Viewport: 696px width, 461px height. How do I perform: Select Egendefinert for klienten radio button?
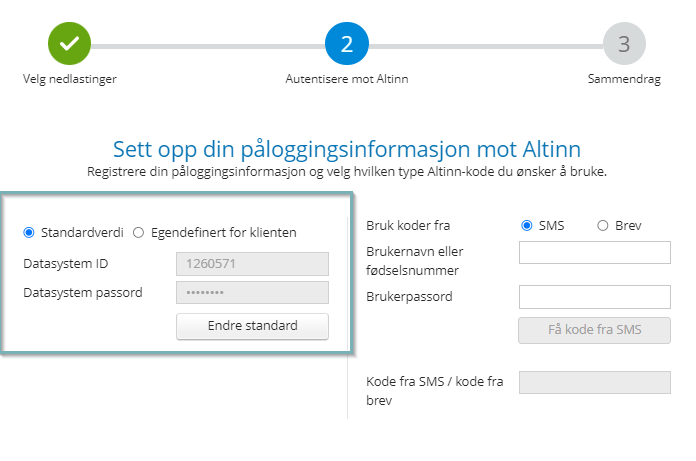point(138,232)
